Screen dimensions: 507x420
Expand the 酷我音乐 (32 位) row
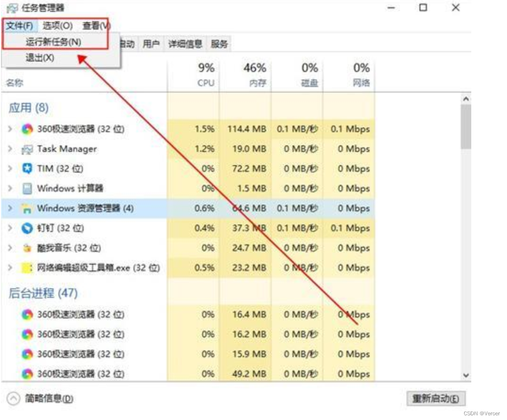tap(10, 248)
